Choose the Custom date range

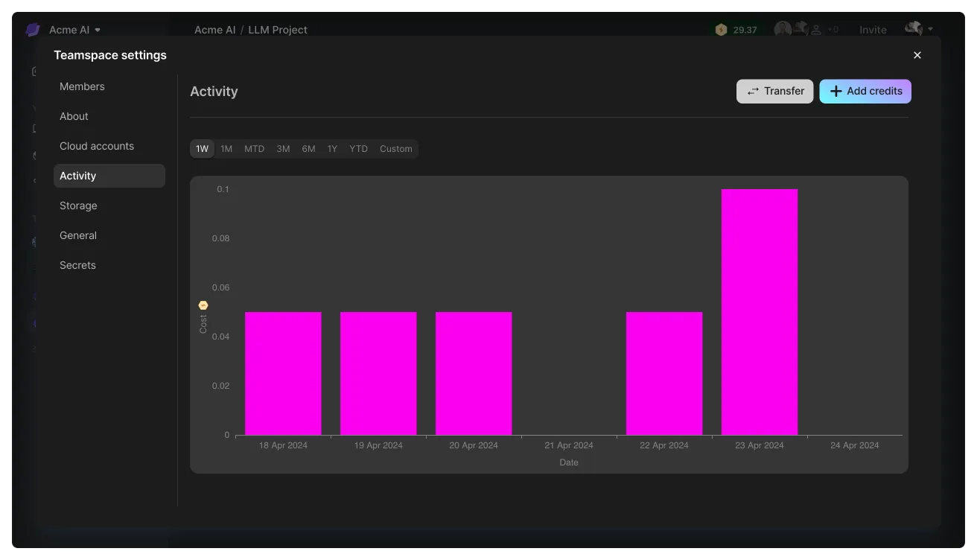point(395,149)
